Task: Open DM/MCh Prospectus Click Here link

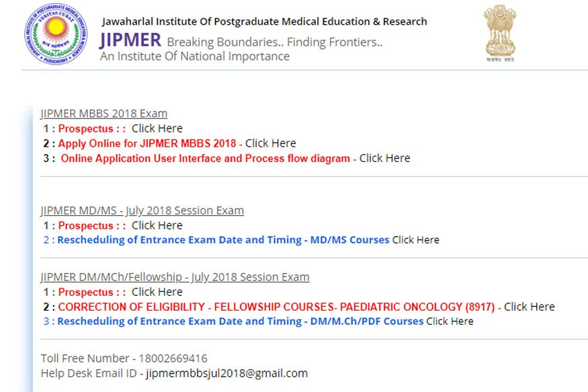Action: tap(157, 292)
